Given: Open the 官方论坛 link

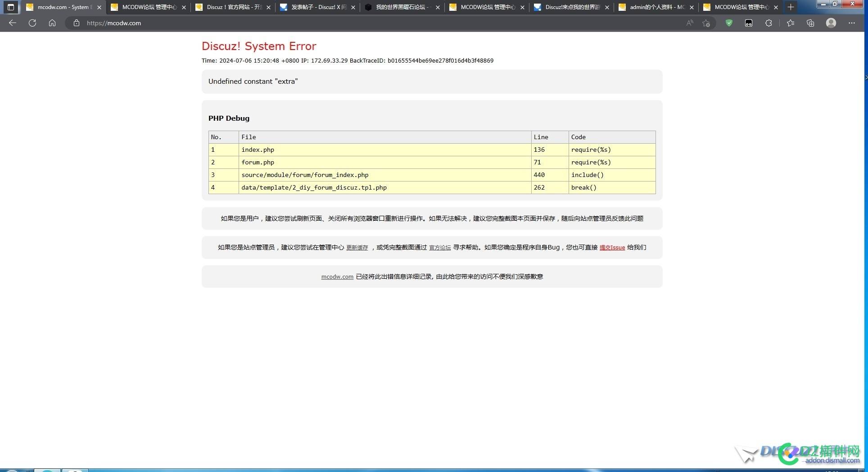Looking at the screenshot, I should (440, 248).
